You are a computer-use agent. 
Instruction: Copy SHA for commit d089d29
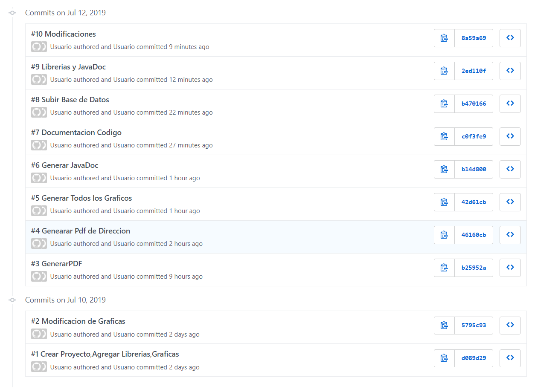click(444, 358)
